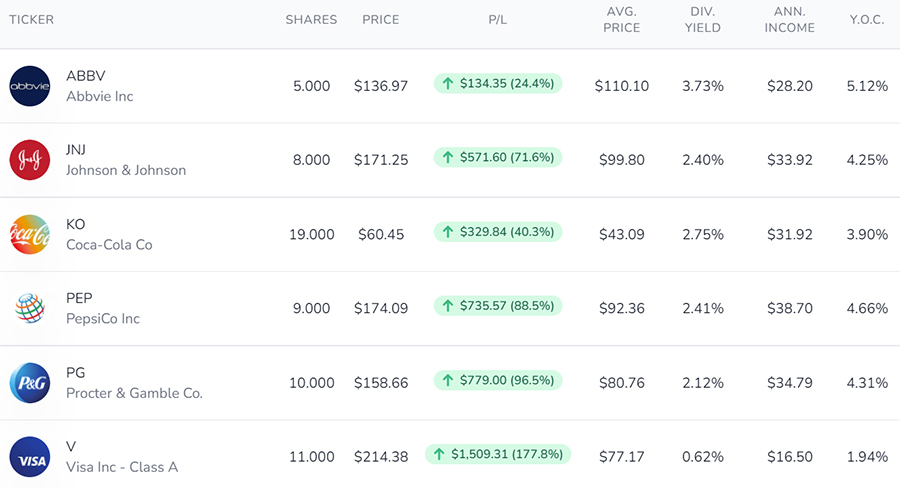Viewport: 900px width, 488px height.
Task: Click the $33.92 annual income
Action: click(790, 160)
